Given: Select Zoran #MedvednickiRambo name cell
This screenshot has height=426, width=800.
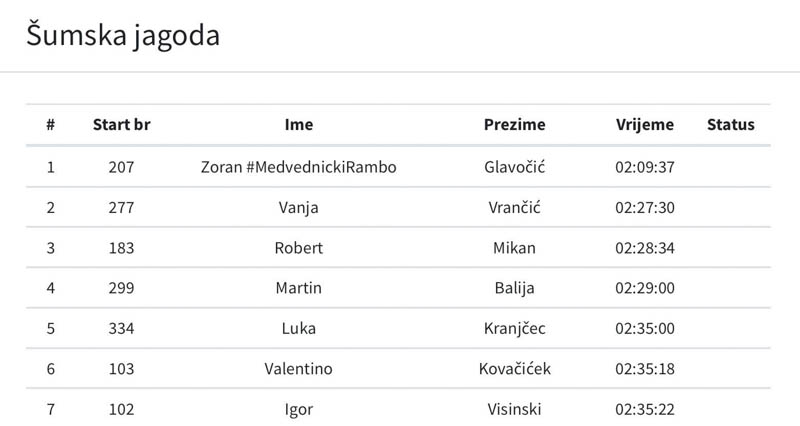Looking at the screenshot, I should click(299, 167).
